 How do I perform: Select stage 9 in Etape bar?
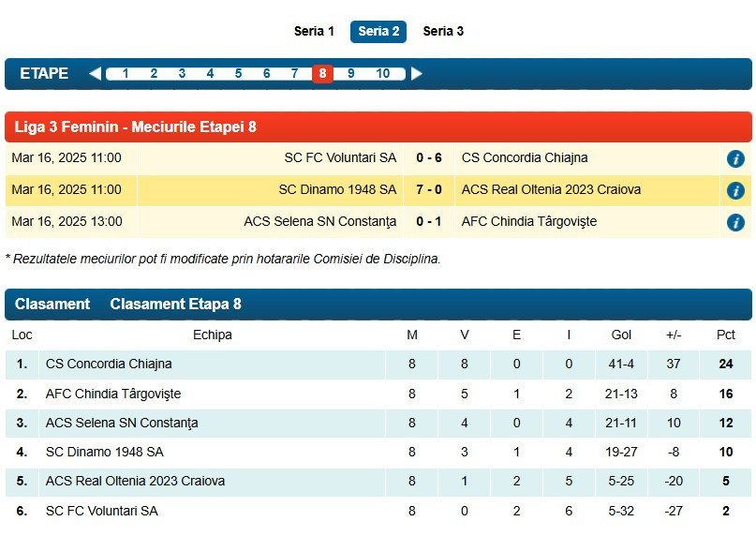350,74
